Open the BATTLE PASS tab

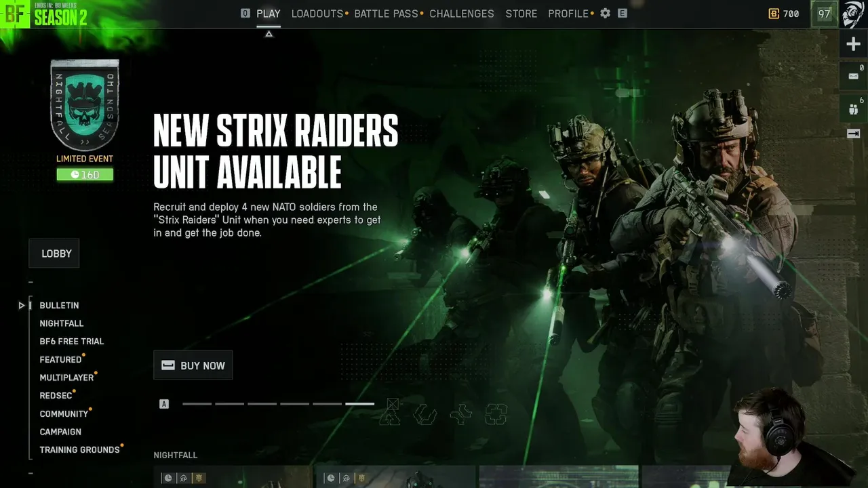point(387,14)
